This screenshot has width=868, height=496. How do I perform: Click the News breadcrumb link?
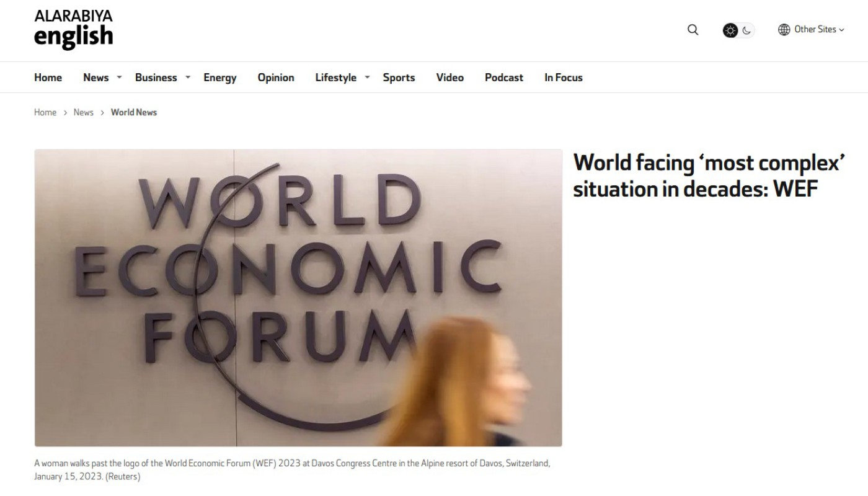click(x=84, y=112)
